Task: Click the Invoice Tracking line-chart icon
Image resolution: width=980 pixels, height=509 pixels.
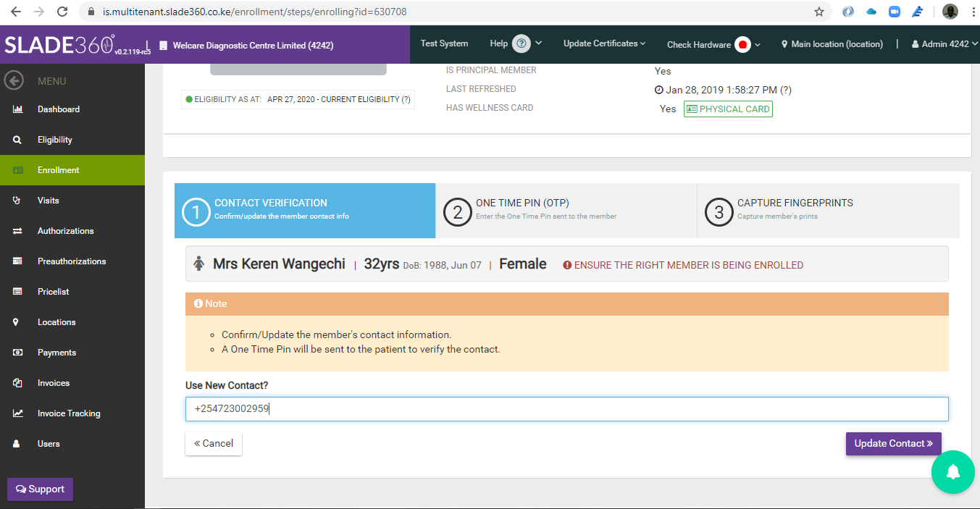Action: point(18,413)
